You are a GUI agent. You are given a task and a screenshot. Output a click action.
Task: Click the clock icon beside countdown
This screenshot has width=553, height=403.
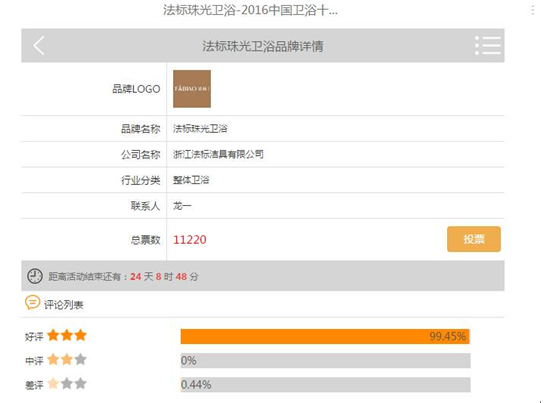coord(35,276)
